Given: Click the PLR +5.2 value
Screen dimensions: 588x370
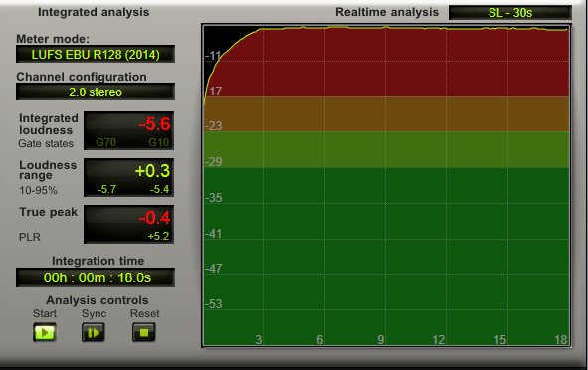Looking at the screenshot, I should (158, 236).
